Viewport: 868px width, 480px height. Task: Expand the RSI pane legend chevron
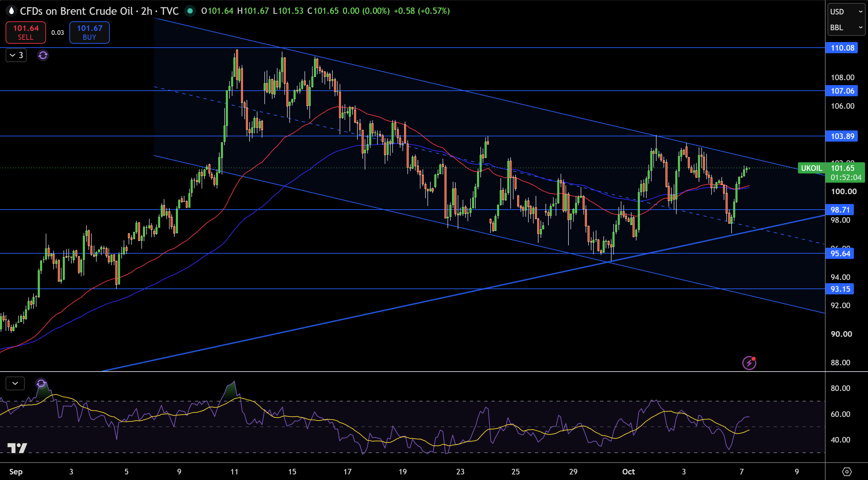(15, 383)
